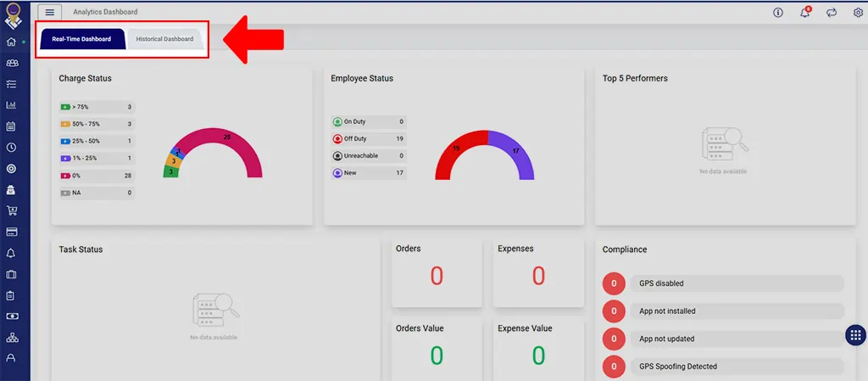Image resolution: width=868 pixels, height=381 pixels.
Task: Click the 'Off Duty' employee status item
Action: pyautogui.click(x=368, y=138)
